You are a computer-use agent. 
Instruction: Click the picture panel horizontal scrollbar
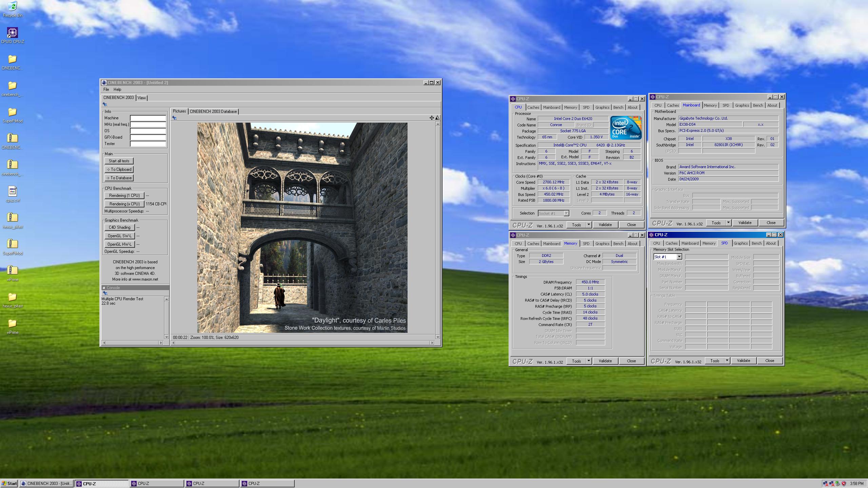(303, 343)
